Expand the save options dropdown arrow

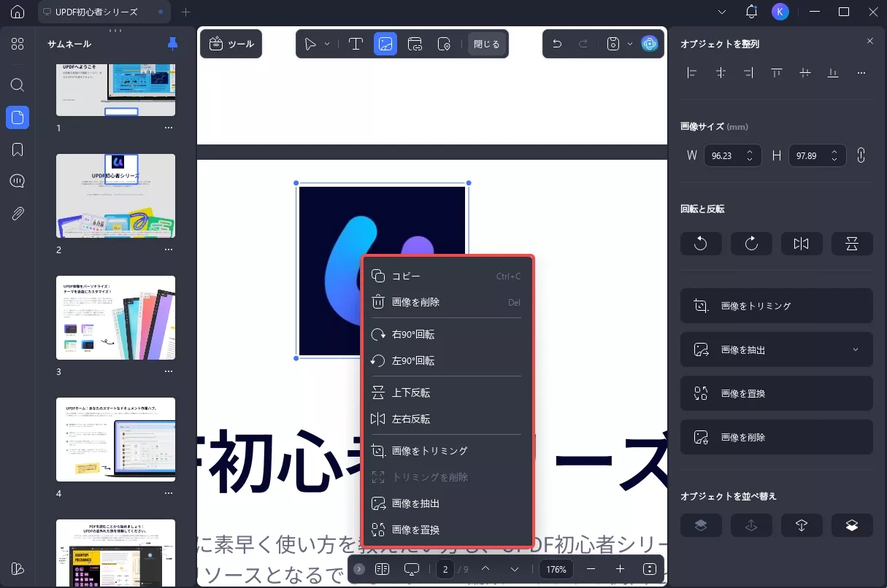tap(629, 44)
